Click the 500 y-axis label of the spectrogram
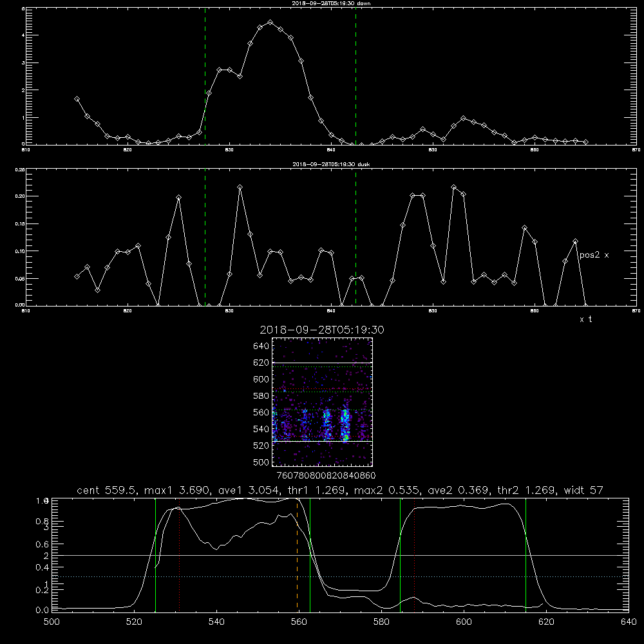Viewport: 644px width, 644px height. click(261, 462)
